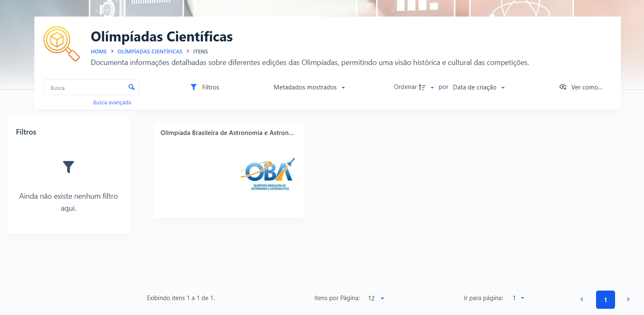This screenshot has height=315, width=644.
Task: Open the Data de criação sort dropdown
Action: point(479,87)
